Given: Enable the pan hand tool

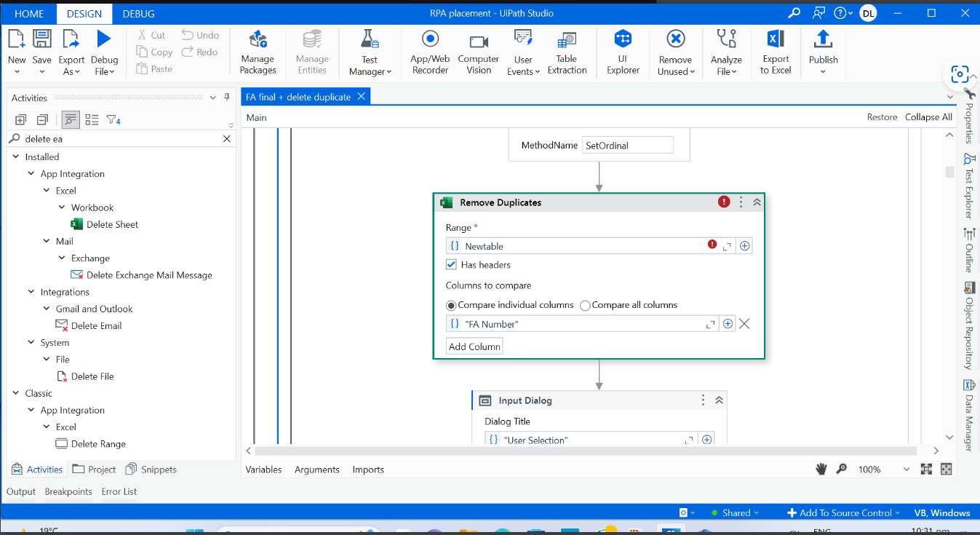Looking at the screenshot, I should [821, 469].
